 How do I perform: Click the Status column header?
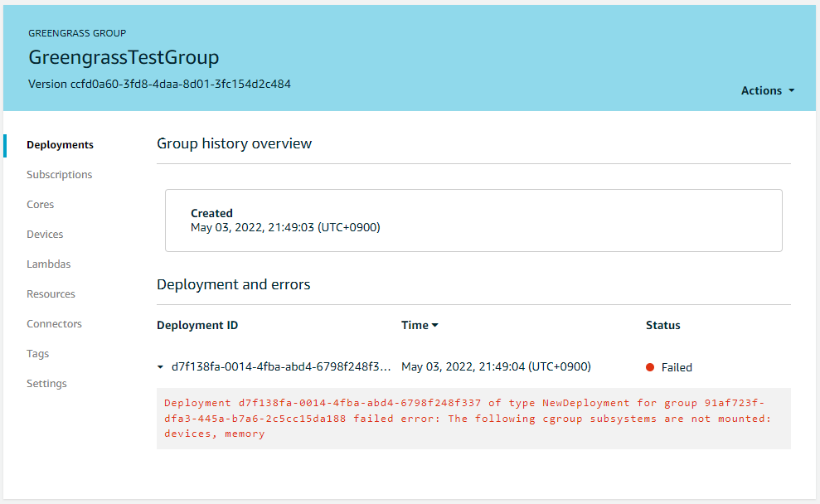click(x=662, y=325)
